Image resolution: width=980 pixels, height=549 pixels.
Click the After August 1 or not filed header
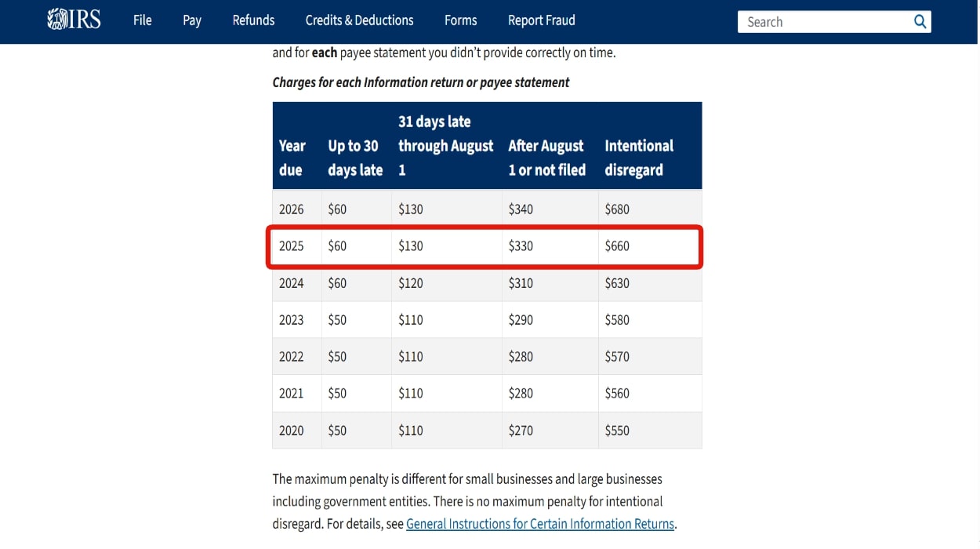pyautogui.click(x=546, y=158)
